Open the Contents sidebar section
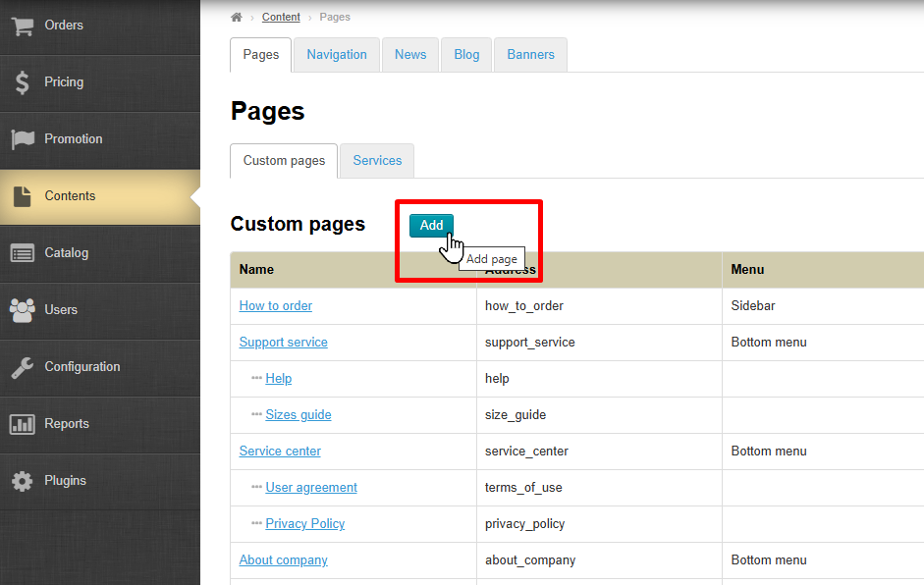924x585 pixels. (70, 196)
